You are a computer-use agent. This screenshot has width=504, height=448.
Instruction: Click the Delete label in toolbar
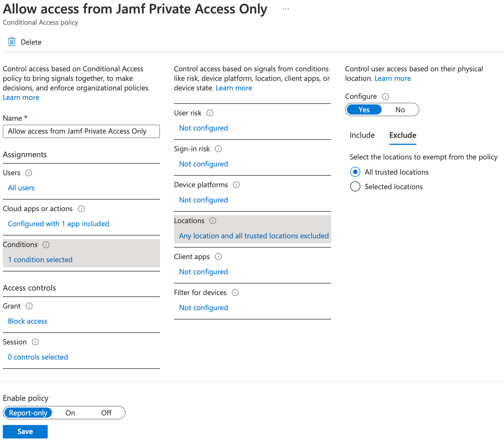tap(31, 42)
